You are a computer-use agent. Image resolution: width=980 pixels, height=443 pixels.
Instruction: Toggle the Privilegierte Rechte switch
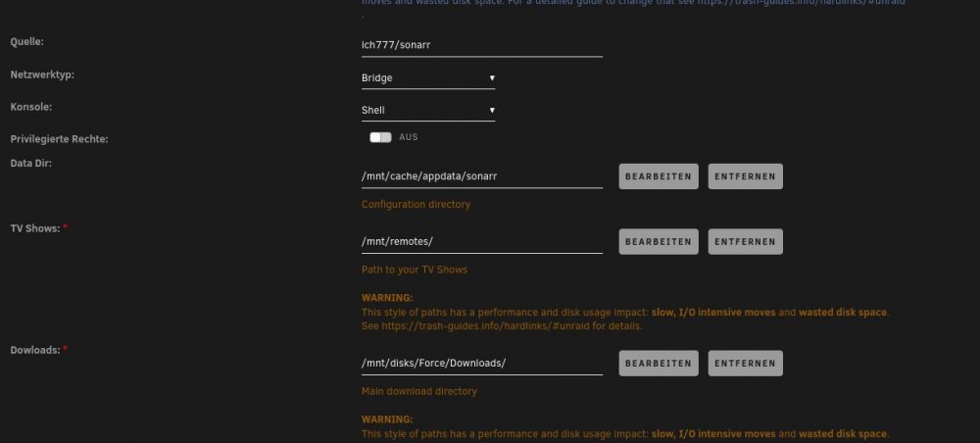(x=380, y=137)
